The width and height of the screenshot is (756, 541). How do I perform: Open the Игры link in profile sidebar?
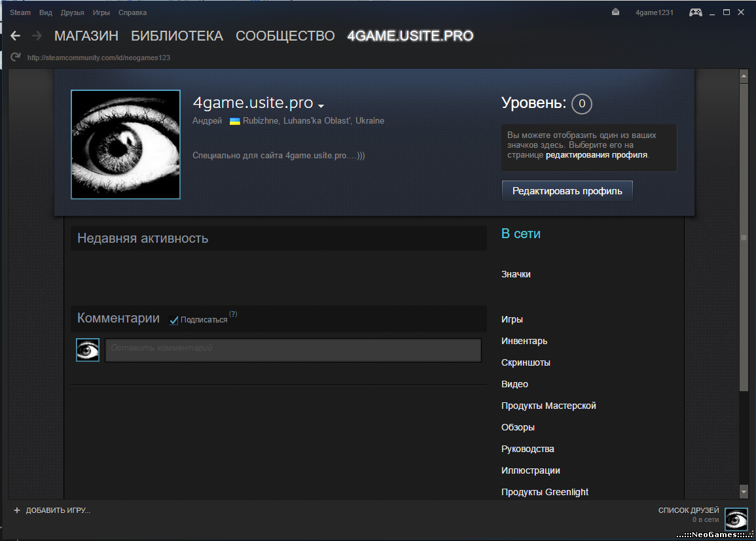512,319
